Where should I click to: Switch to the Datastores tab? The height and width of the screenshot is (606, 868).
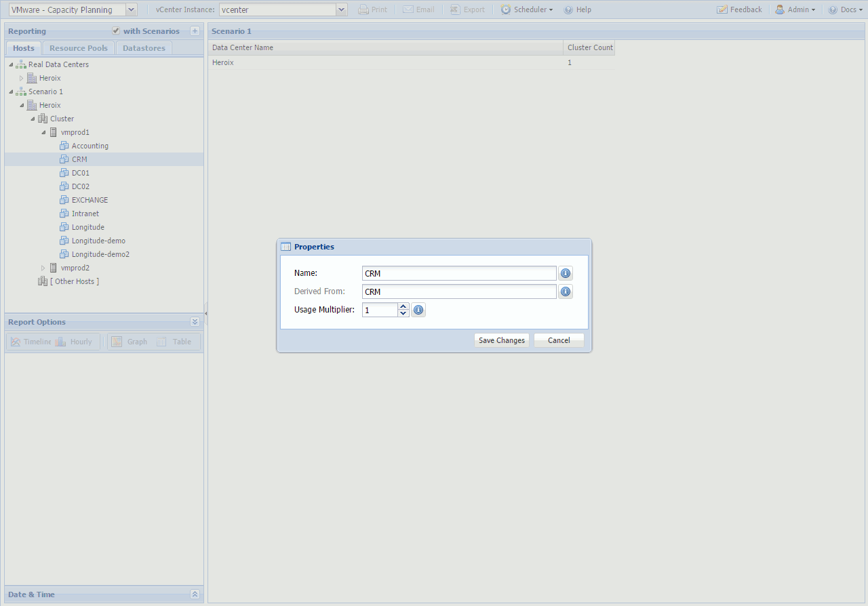[x=144, y=48]
